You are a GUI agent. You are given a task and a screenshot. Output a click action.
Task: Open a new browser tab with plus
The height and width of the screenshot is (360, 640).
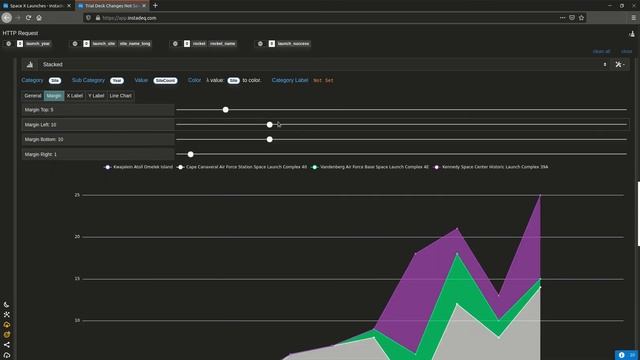coord(155,5)
